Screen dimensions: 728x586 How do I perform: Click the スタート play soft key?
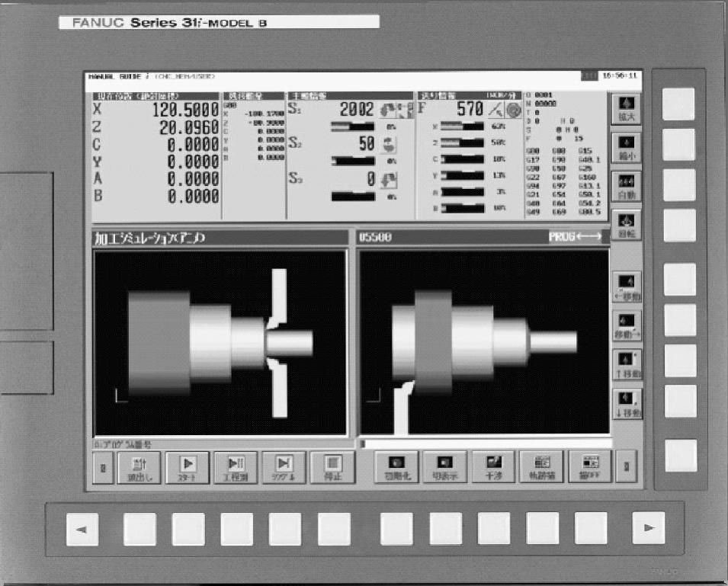click(188, 468)
